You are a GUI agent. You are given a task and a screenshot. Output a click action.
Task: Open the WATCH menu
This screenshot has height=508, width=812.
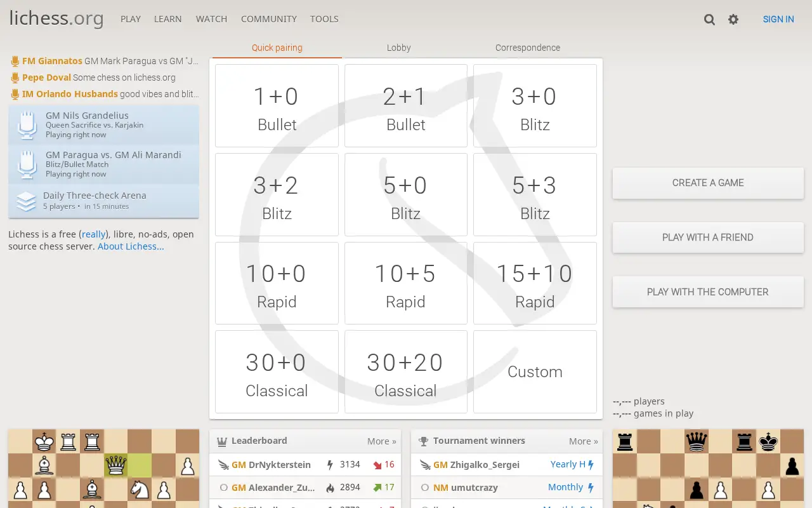coord(211,19)
